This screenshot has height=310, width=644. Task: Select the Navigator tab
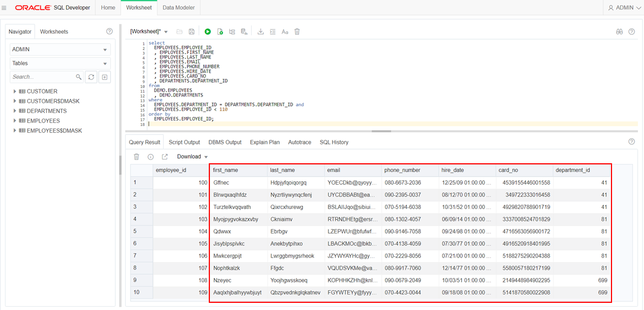click(x=20, y=31)
